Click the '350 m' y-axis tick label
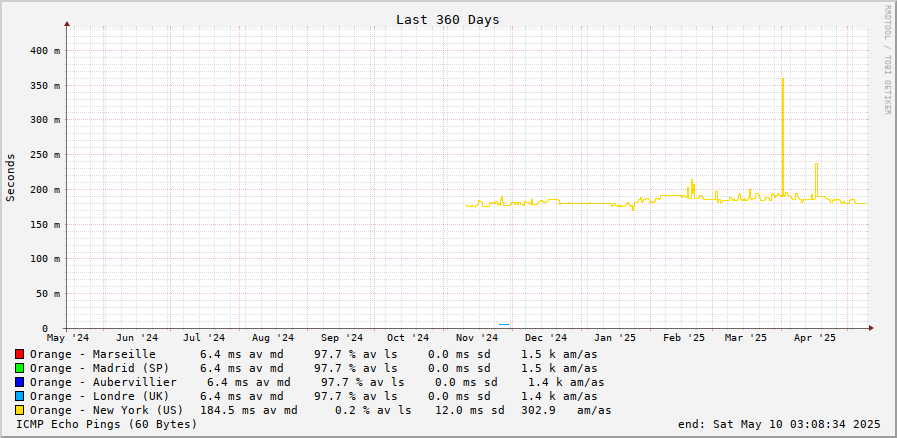Screen dimensions: 897x438 click(43, 85)
